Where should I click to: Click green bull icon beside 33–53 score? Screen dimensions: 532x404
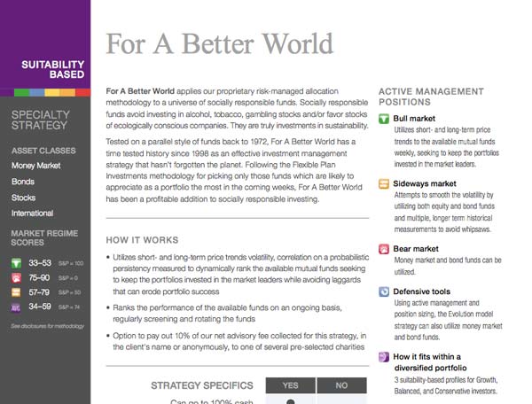tap(16, 263)
